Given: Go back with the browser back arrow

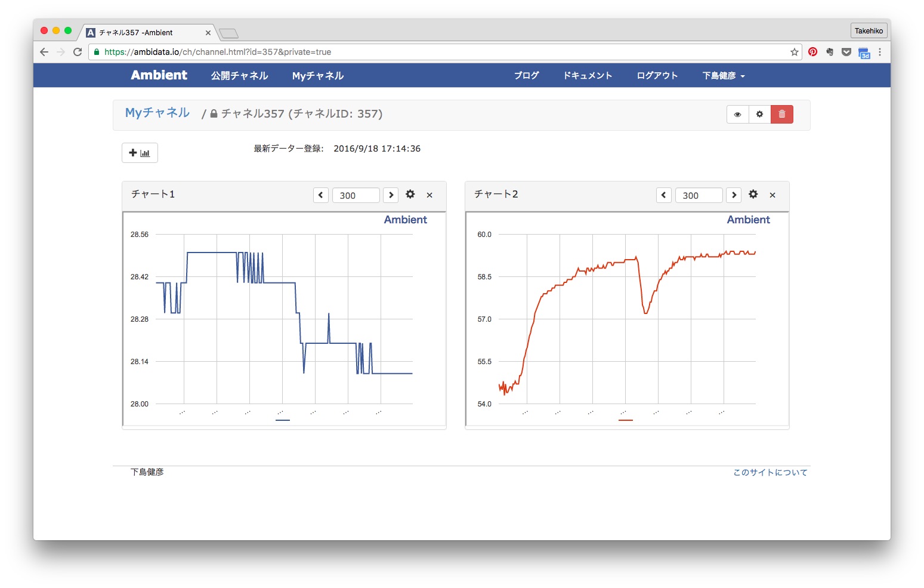Looking at the screenshot, I should click(x=44, y=52).
